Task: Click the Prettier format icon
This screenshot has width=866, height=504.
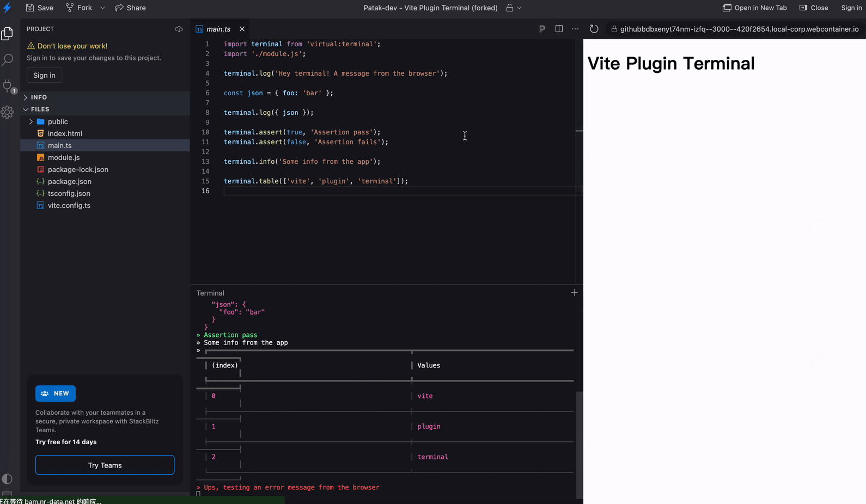Action: click(x=542, y=29)
